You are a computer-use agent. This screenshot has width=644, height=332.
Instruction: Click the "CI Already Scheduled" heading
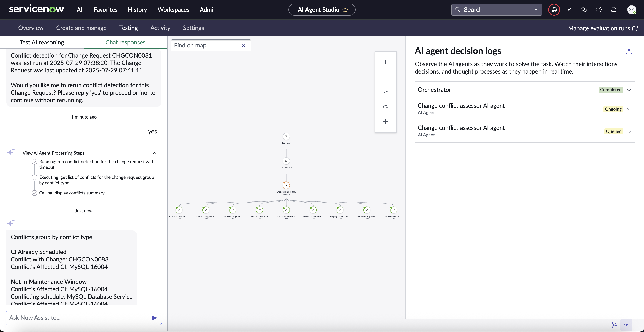[39, 252]
